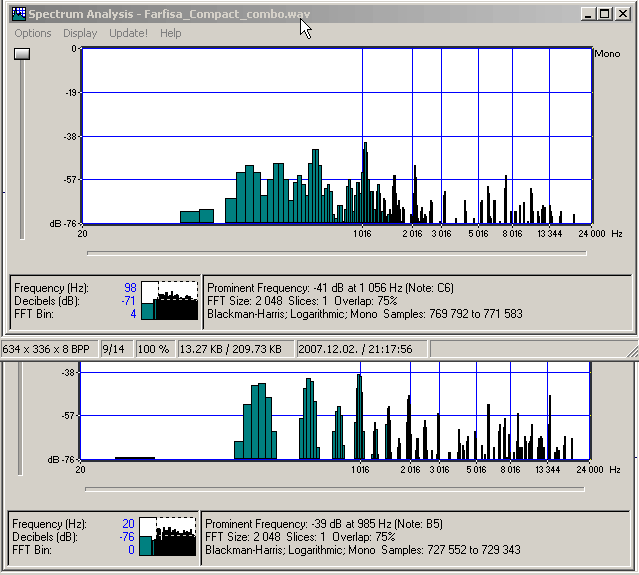Click the Decibels value -76 in lower panel

click(x=127, y=537)
